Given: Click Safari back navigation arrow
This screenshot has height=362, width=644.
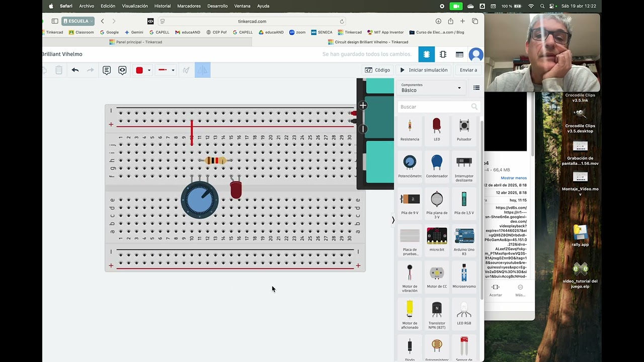Looking at the screenshot, I should click(103, 21).
